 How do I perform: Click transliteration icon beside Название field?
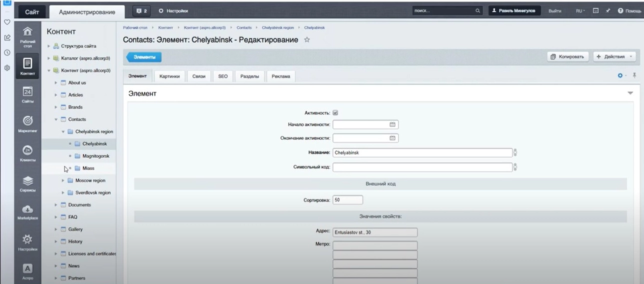515,153
